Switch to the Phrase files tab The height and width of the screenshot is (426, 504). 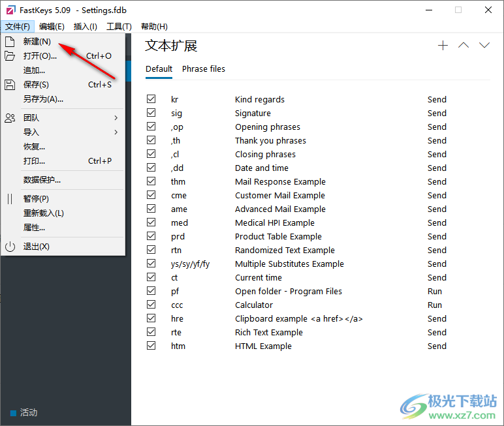coord(204,69)
